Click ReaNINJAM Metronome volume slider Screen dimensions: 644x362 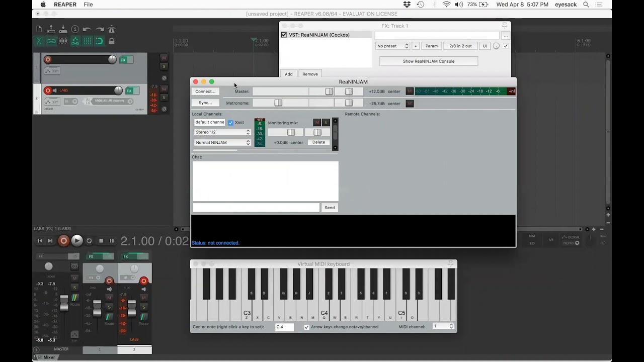(x=292, y=103)
